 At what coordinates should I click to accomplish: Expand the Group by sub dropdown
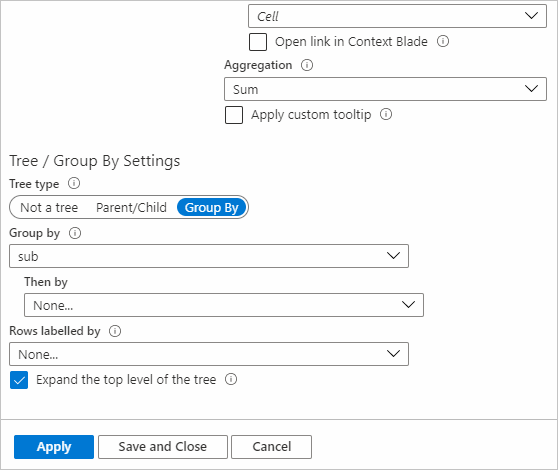pyautogui.click(x=209, y=256)
